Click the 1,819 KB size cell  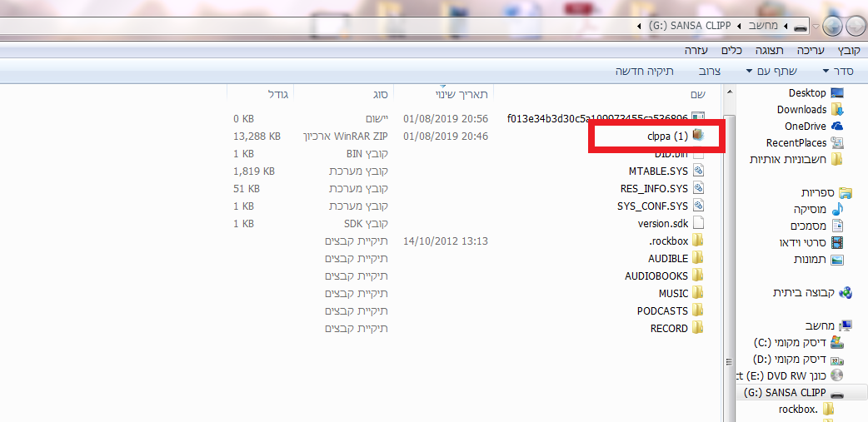254,171
